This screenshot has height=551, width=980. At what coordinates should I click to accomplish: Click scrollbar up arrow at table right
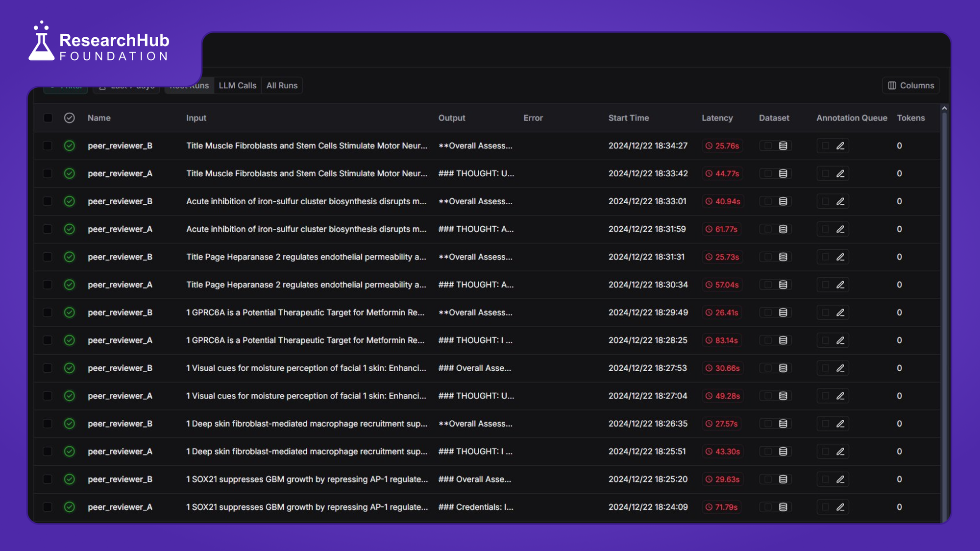point(944,109)
